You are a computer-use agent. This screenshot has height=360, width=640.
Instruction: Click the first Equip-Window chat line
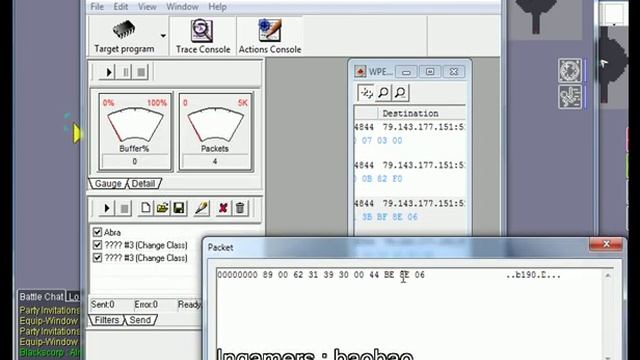tap(49, 321)
